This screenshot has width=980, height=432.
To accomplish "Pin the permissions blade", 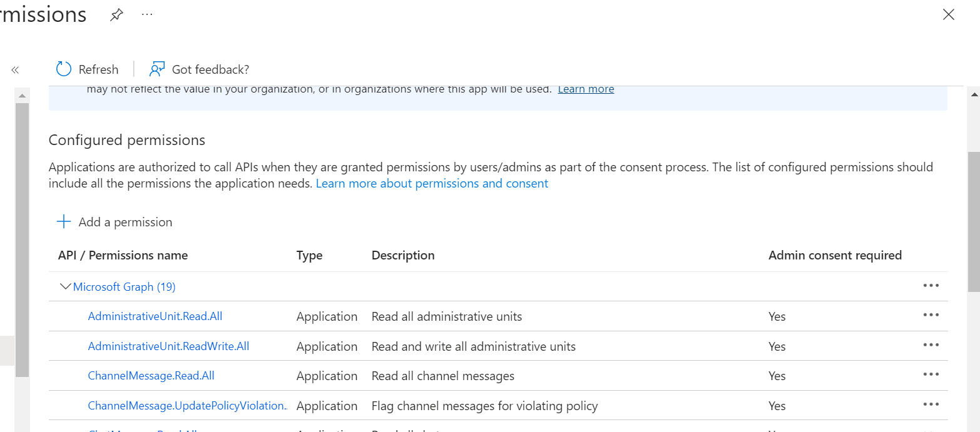I will pyautogui.click(x=116, y=14).
